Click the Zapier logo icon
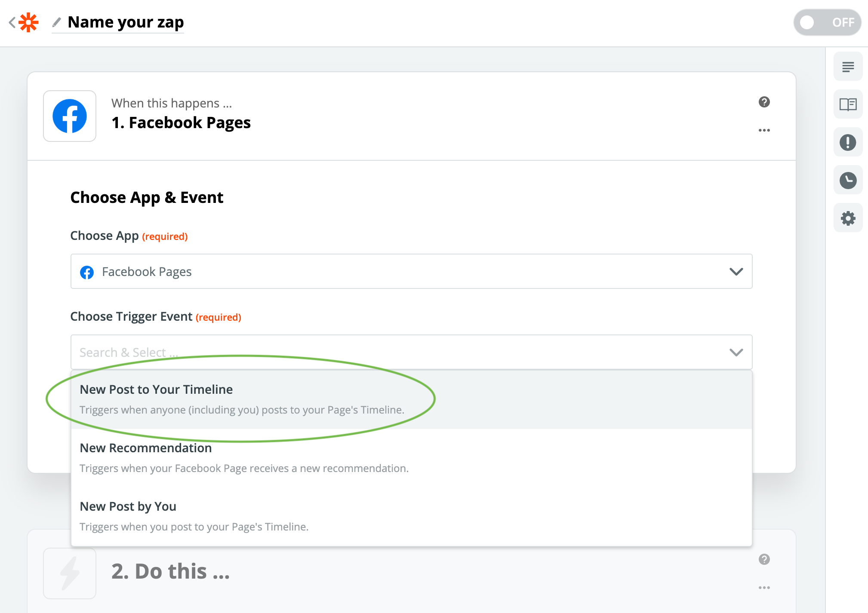Viewport: 868px width, 613px height. click(28, 22)
